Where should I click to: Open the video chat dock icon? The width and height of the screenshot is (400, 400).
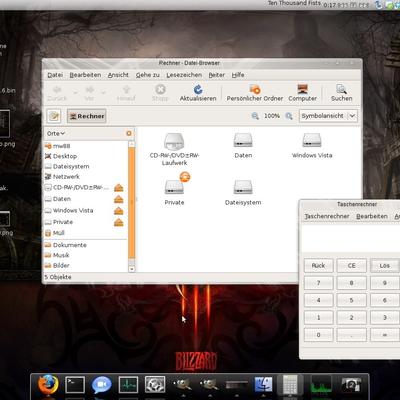pyautogui.click(x=102, y=385)
